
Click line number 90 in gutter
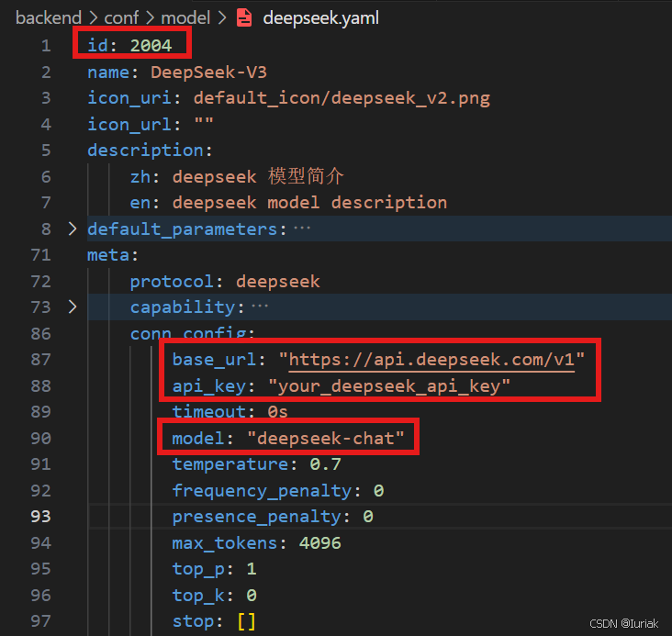click(40, 439)
